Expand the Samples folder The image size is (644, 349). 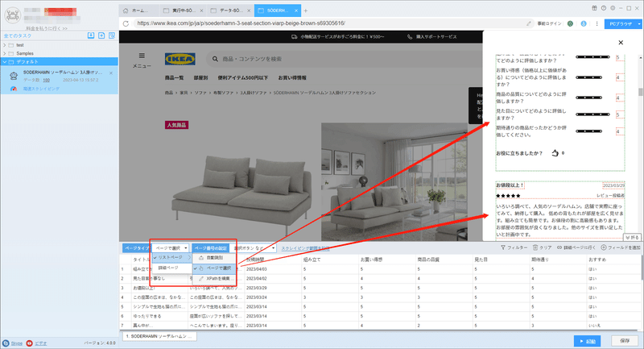(5, 53)
